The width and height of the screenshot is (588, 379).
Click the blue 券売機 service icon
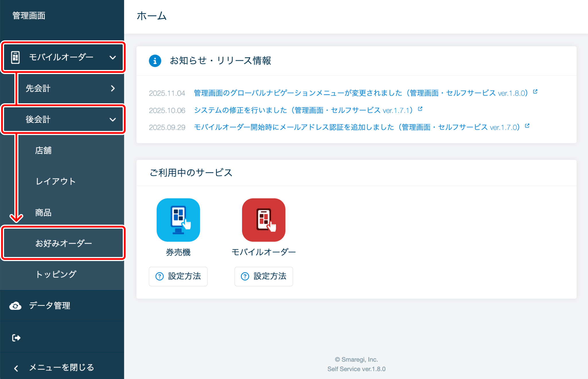(178, 220)
